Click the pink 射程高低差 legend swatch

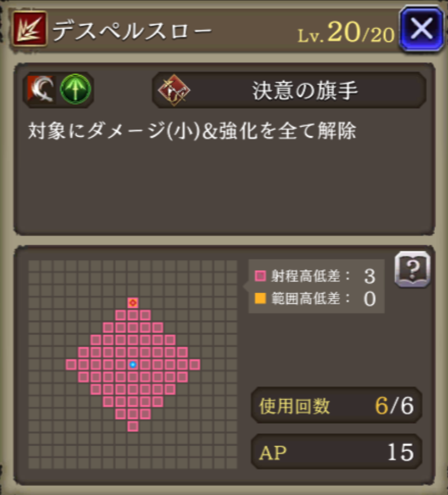coord(261,276)
